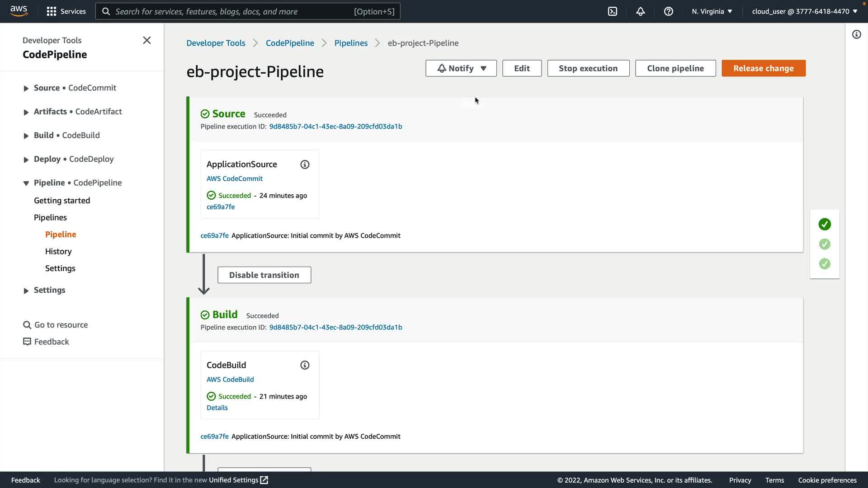Open N. Virginia region selector
This screenshot has height=488, width=868.
712,11
